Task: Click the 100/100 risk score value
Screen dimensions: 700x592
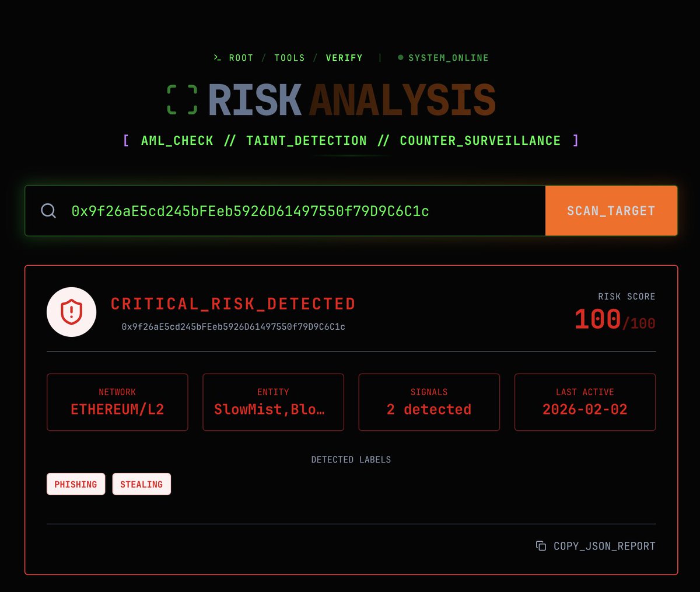Action: click(615, 320)
